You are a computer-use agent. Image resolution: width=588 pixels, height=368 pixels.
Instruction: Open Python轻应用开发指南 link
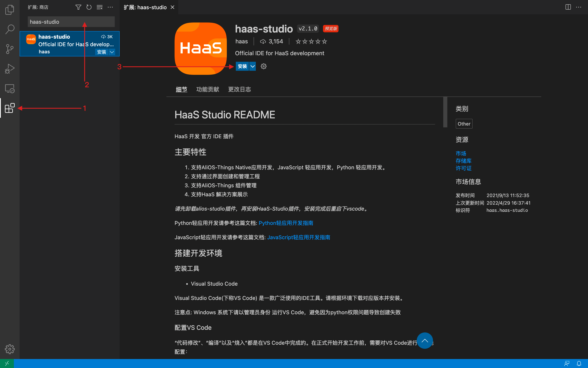[x=286, y=223]
